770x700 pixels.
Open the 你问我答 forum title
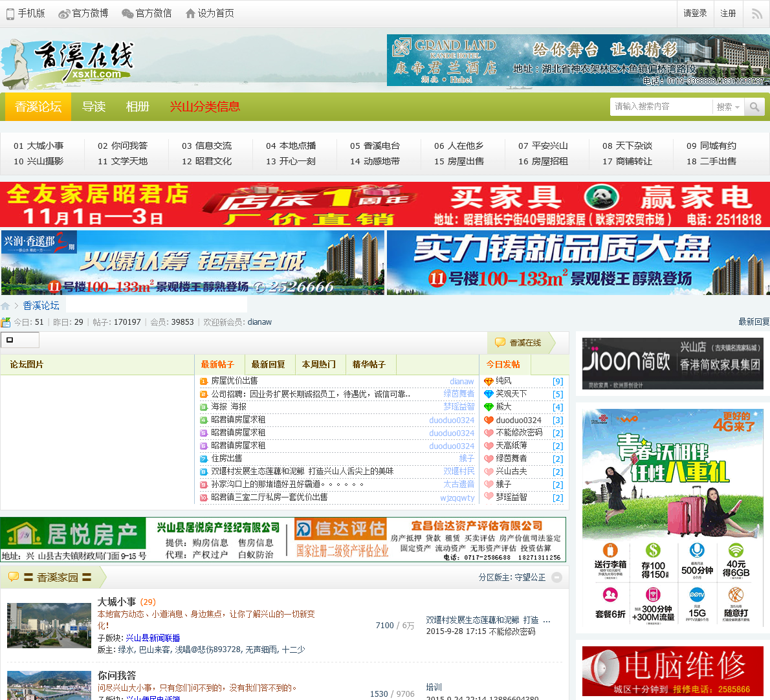(x=117, y=675)
